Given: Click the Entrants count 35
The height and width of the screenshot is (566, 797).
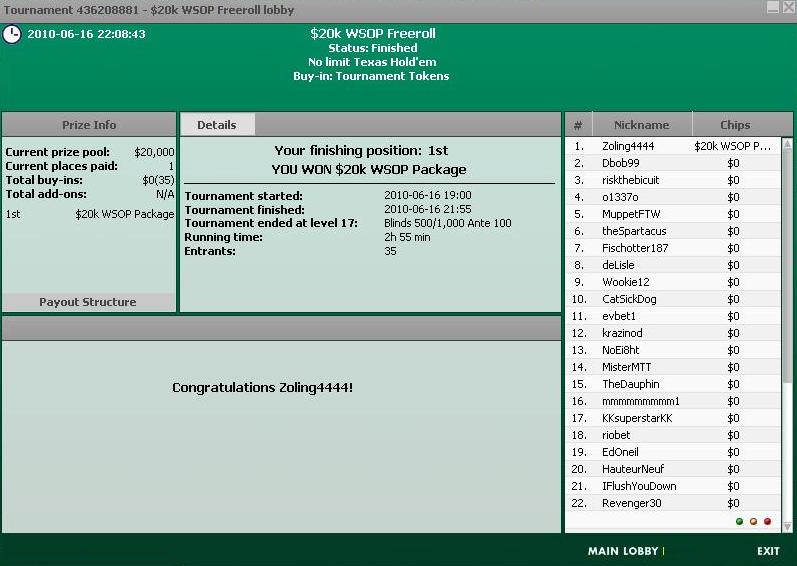Looking at the screenshot, I should click(390, 251).
